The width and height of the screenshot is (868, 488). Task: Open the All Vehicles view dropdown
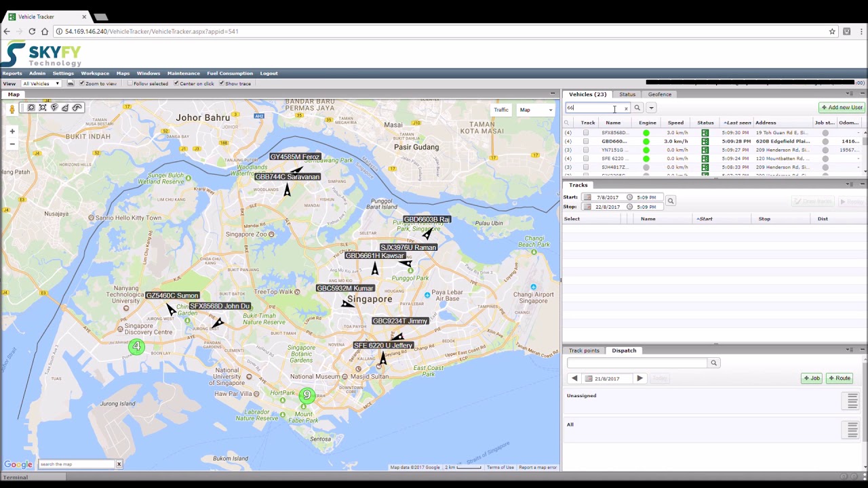pos(41,83)
